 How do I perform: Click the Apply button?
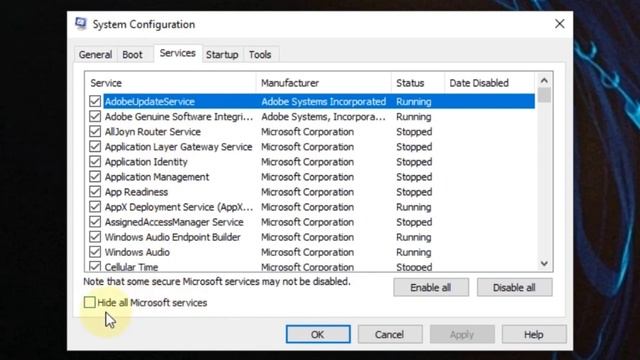pos(462,335)
